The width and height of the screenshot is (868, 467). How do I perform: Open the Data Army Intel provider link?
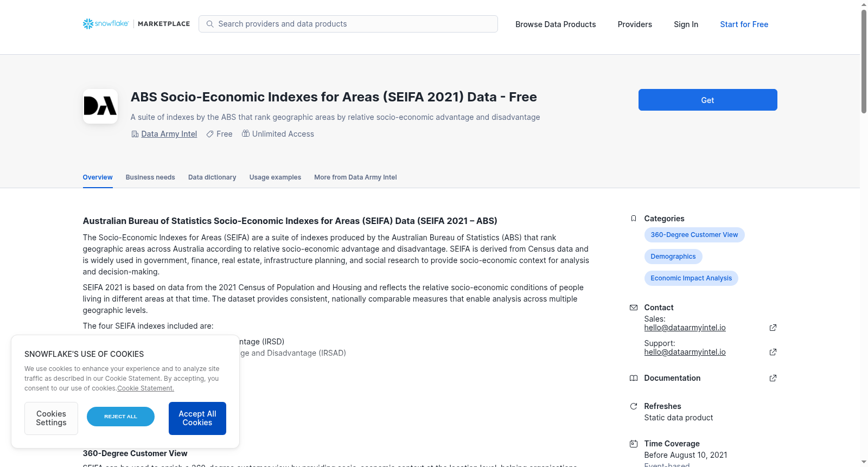point(169,134)
